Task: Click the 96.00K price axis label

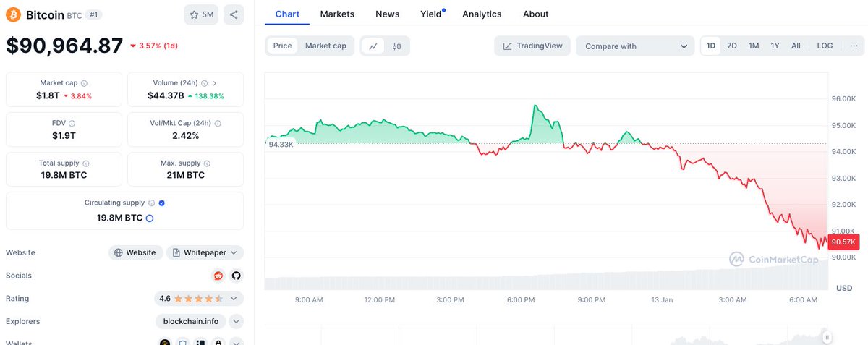Action: (844, 99)
